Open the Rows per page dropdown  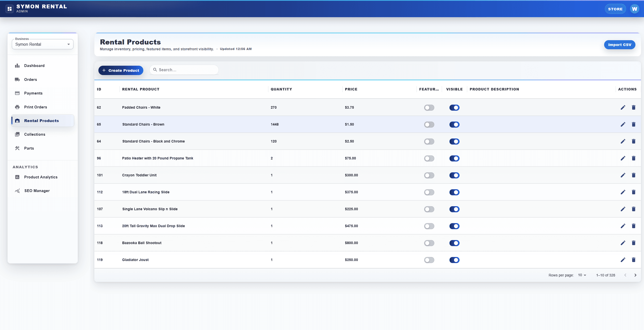click(582, 275)
